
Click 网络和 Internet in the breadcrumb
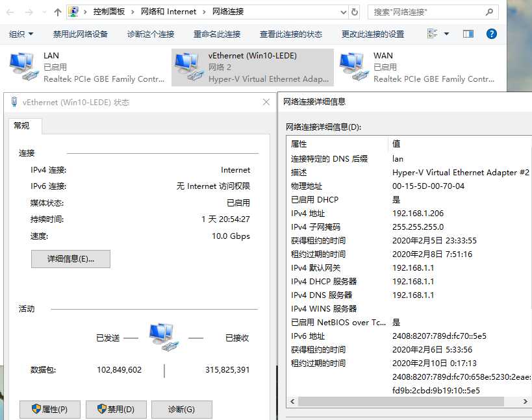(x=169, y=12)
